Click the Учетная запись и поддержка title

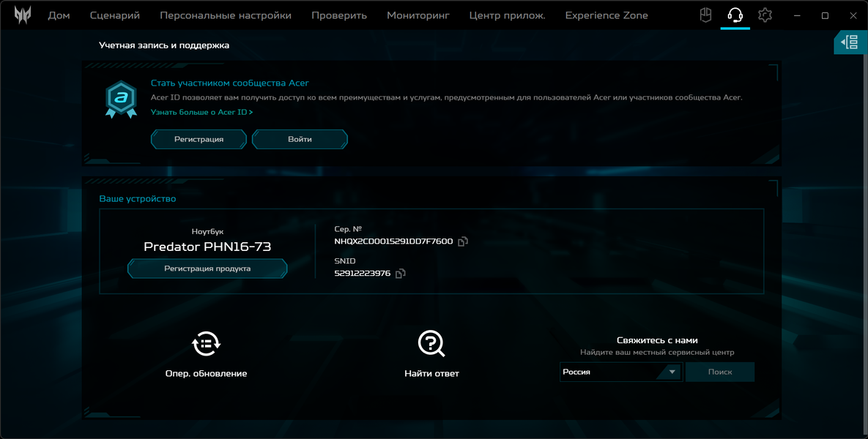pos(164,45)
